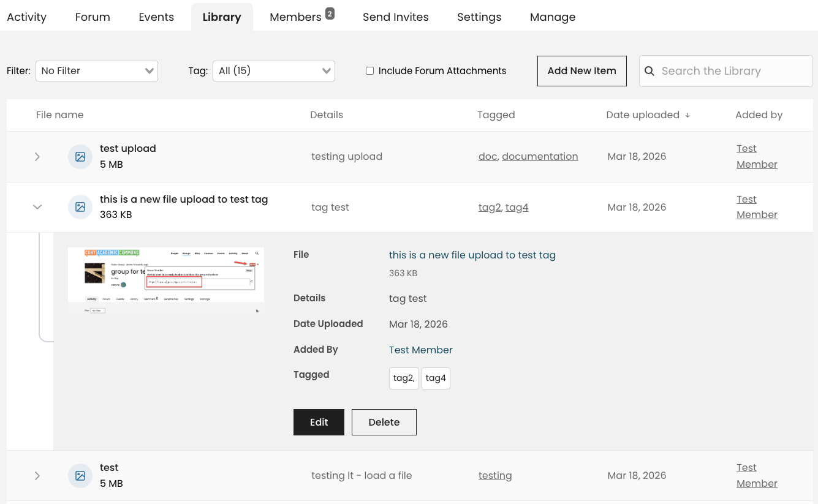Click 'testing lt - load a file' text
The width and height of the screenshot is (818, 504).
pyautogui.click(x=362, y=476)
